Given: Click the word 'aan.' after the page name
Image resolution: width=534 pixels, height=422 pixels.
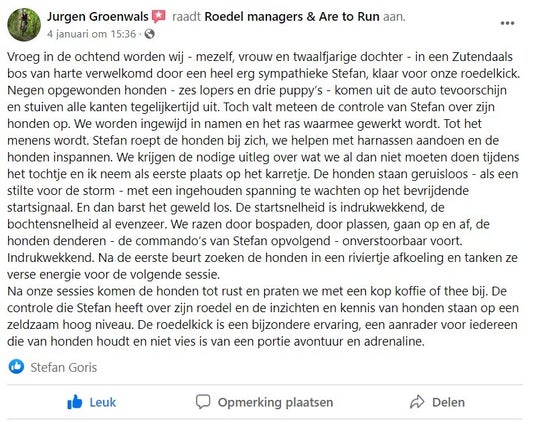Looking at the screenshot, I should (394, 16).
